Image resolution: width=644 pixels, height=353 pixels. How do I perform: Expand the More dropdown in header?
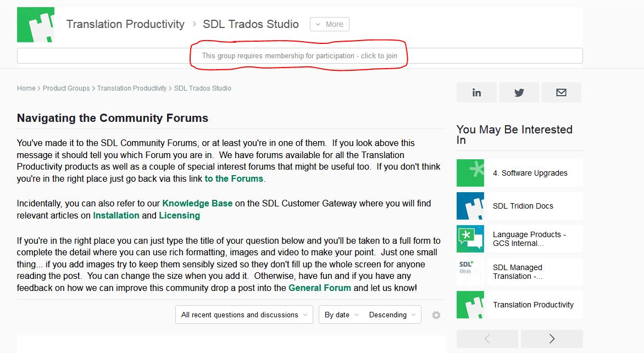point(329,24)
